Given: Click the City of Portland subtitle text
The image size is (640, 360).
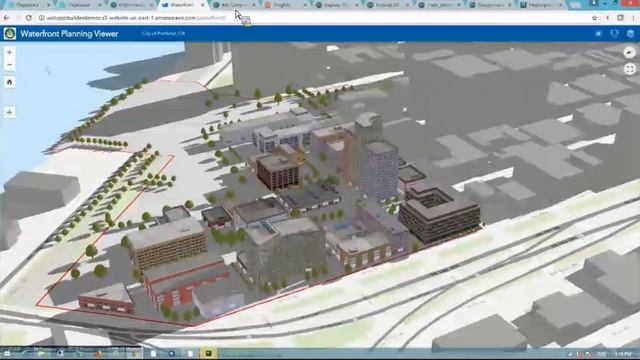Looking at the screenshot, I should [x=163, y=33].
